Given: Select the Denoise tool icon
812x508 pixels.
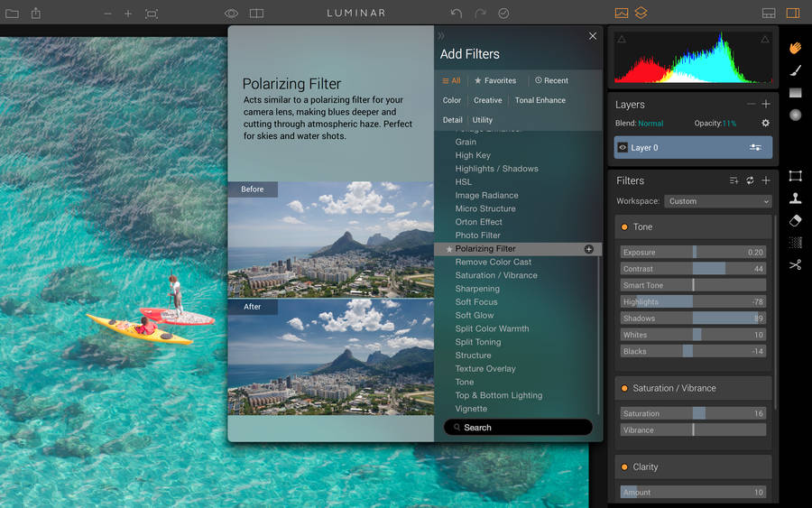Looking at the screenshot, I should (796, 243).
